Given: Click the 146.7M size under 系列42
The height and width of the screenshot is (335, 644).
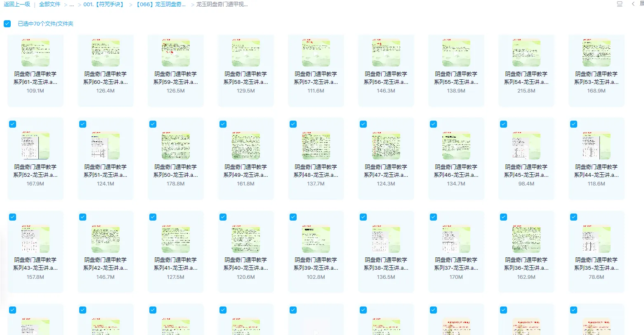Looking at the screenshot, I should [x=106, y=277].
